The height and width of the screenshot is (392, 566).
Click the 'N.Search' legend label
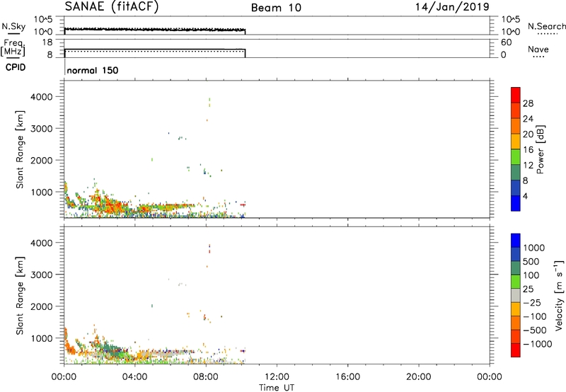pos(546,26)
